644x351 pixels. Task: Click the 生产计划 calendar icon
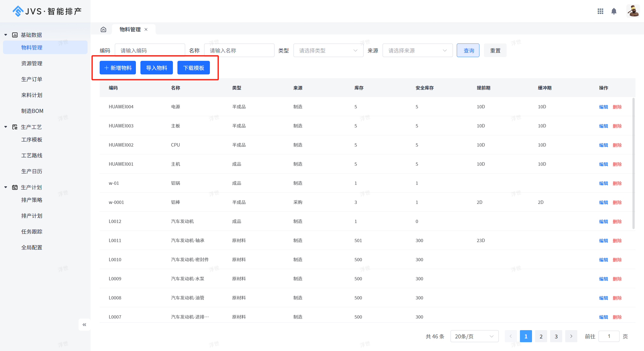click(x=15, y=187)
